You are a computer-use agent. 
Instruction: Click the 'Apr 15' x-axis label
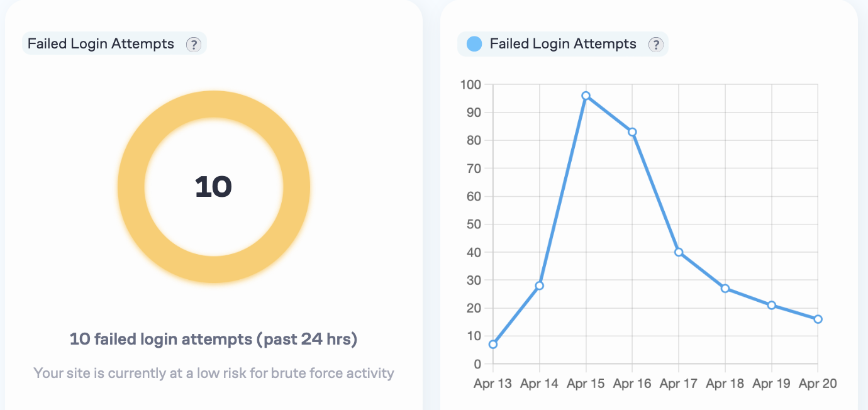pyautogui.click(x=586, y=384)
